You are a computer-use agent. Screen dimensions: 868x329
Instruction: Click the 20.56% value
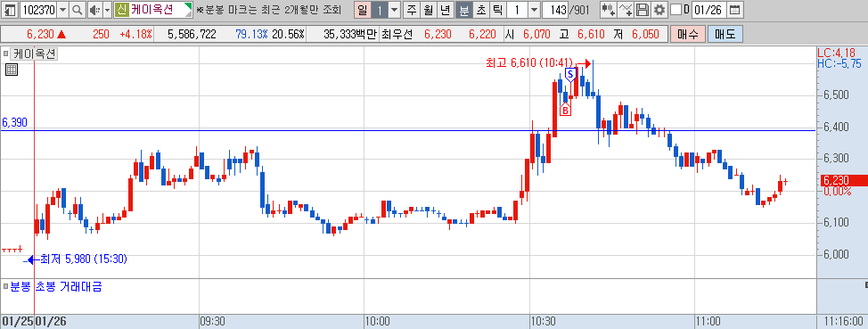289,35
